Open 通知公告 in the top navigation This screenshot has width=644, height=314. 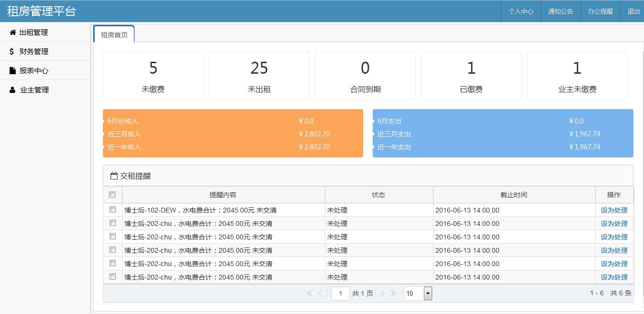(560, 11)
